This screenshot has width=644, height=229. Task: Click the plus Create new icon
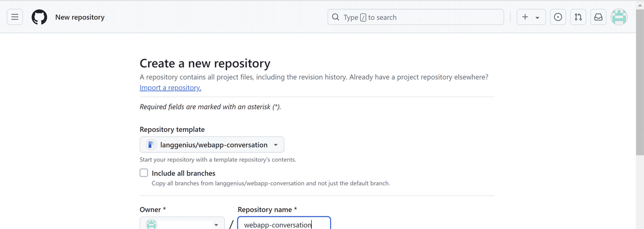tap(525, 17)
